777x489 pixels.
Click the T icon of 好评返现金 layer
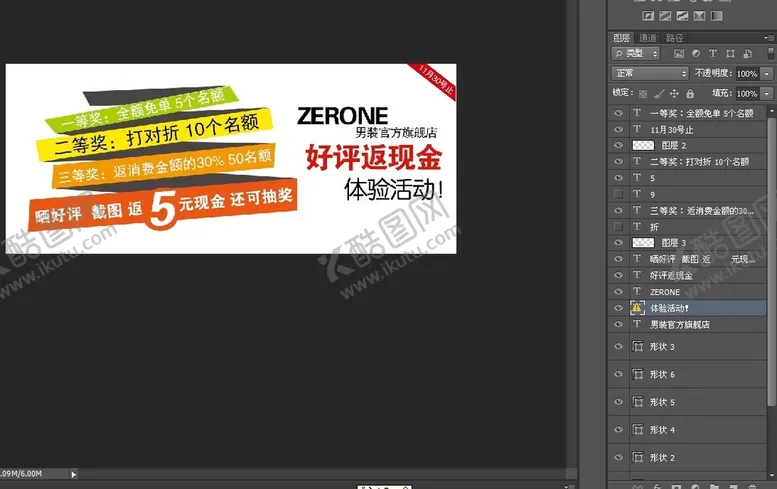pyautogui.click(x=637, y=275)
